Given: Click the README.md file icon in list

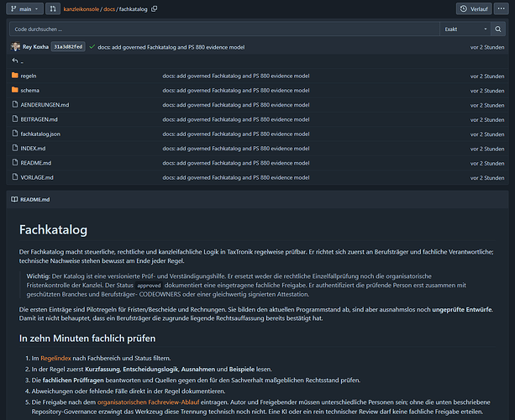Looking at the screenshot, I should pyautogui.click(x=15, y=163).
